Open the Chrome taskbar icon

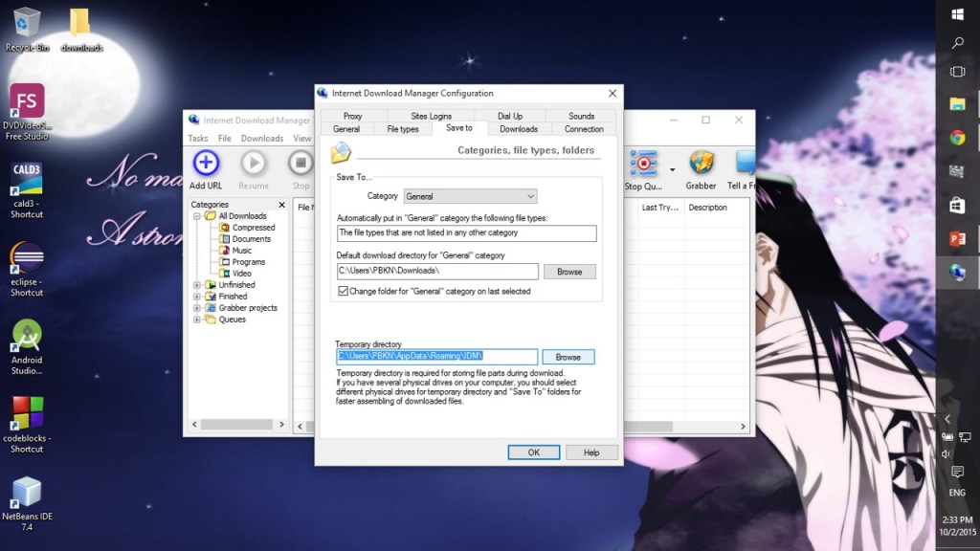[x=957, y=137]
